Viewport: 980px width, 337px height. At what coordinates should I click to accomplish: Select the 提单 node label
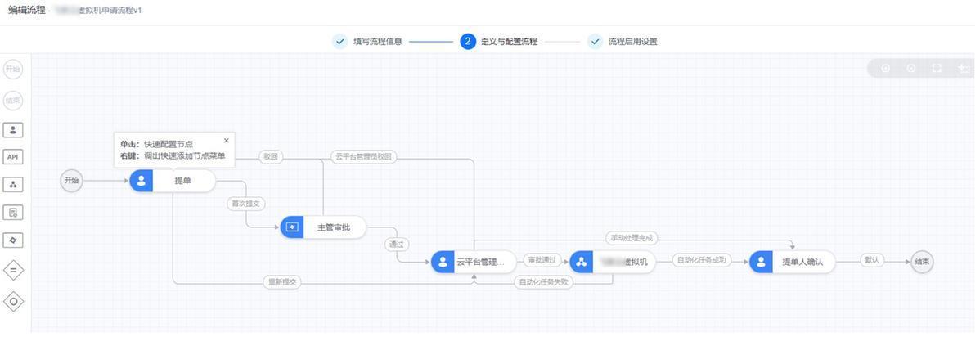[183, 182]
